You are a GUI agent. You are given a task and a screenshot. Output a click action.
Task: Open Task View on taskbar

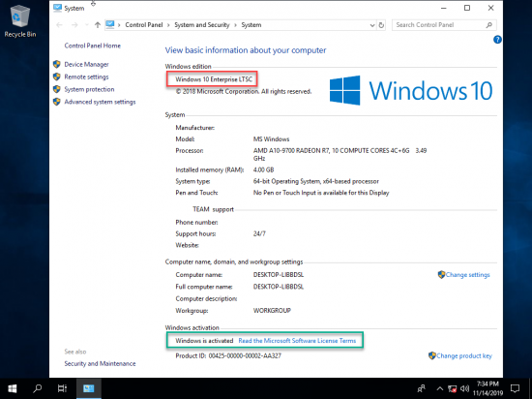pos(62,388)
